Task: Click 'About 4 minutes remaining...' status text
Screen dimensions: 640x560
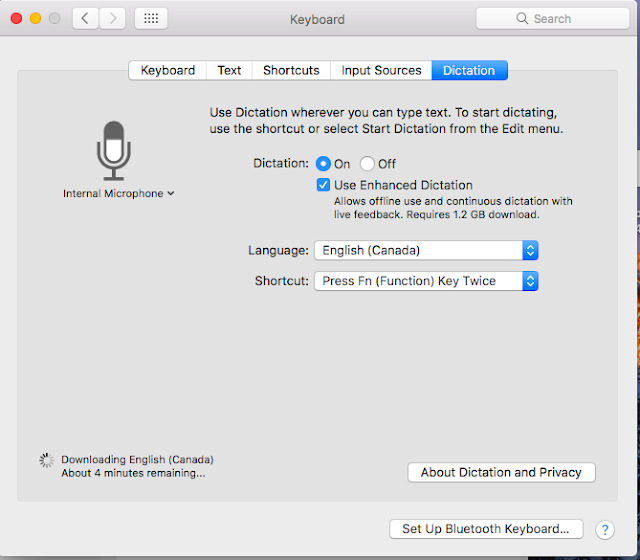Action: point(133,473)
